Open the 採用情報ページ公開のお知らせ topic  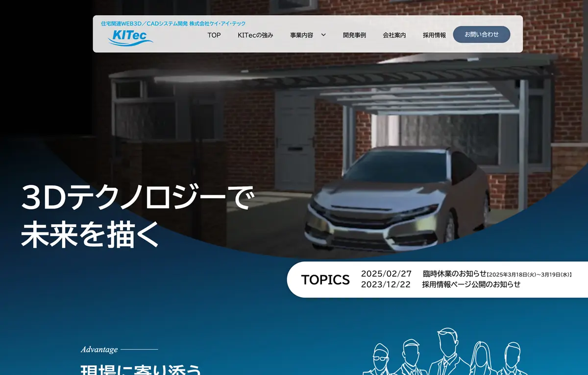tap(471, 284)
